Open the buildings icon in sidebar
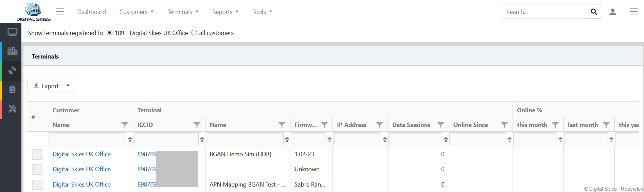 12,51
